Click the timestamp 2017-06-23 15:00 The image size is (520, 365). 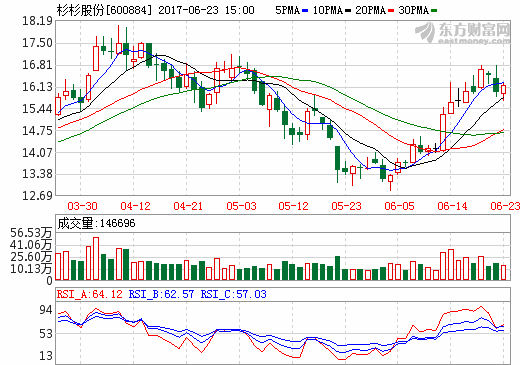206,10
